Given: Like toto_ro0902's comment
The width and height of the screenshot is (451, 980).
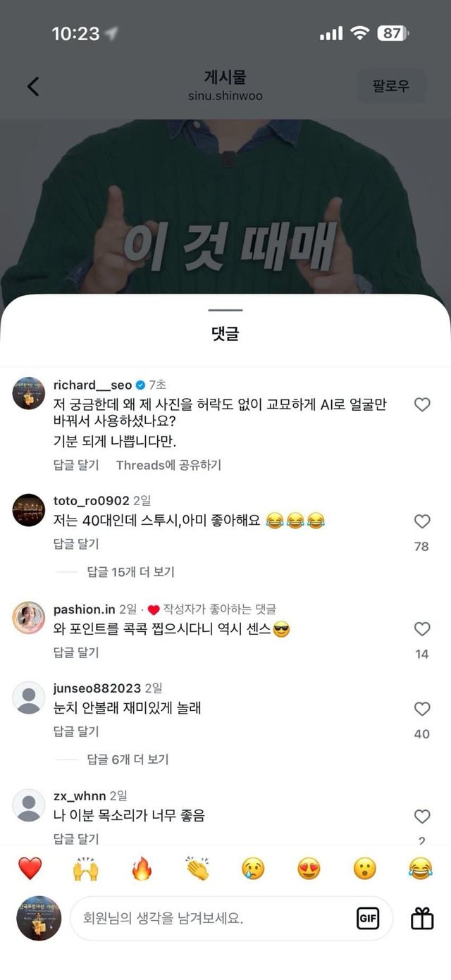Looking at the screenshot, I should point(422,521).
